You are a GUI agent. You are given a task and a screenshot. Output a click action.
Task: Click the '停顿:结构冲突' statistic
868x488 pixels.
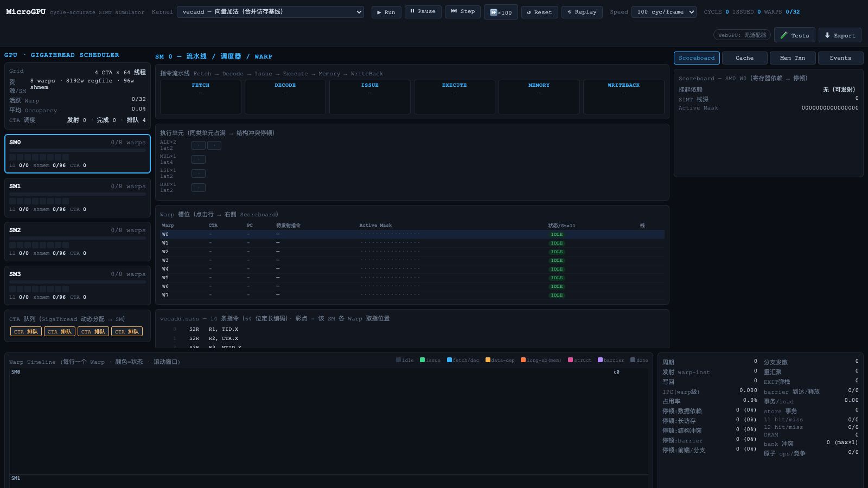[x=710, y=431]
